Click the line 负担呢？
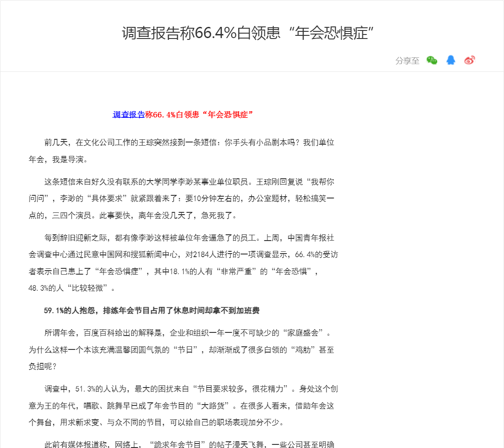Viewport: 504px width, 448px height. [x=43, y=366]
